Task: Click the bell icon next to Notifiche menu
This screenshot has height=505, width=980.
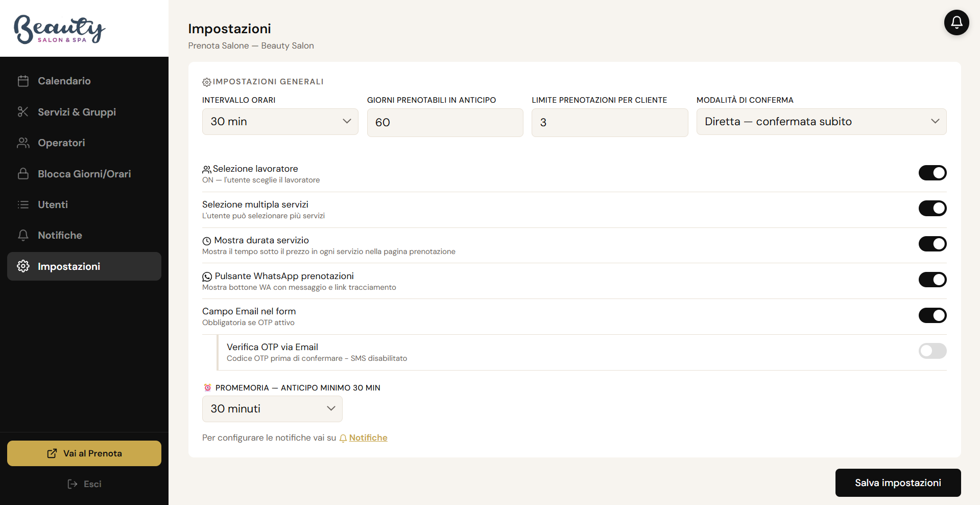Action: pos(23,235)
